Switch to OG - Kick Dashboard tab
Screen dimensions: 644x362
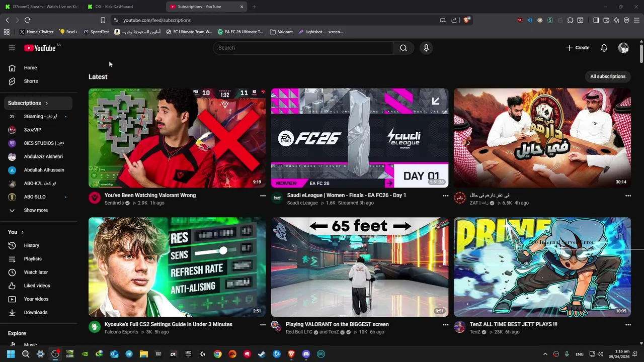point(124,7)
